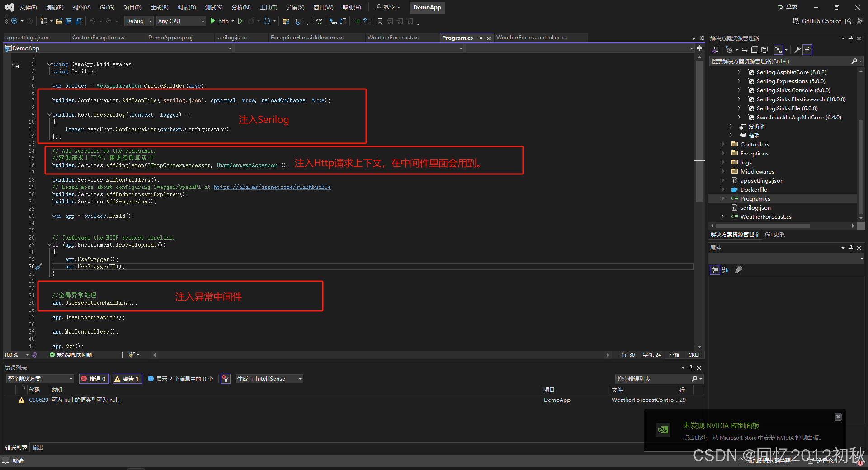Switch to the Git 更改 panel tab
The image size is (868, 470).
[775, 235]
